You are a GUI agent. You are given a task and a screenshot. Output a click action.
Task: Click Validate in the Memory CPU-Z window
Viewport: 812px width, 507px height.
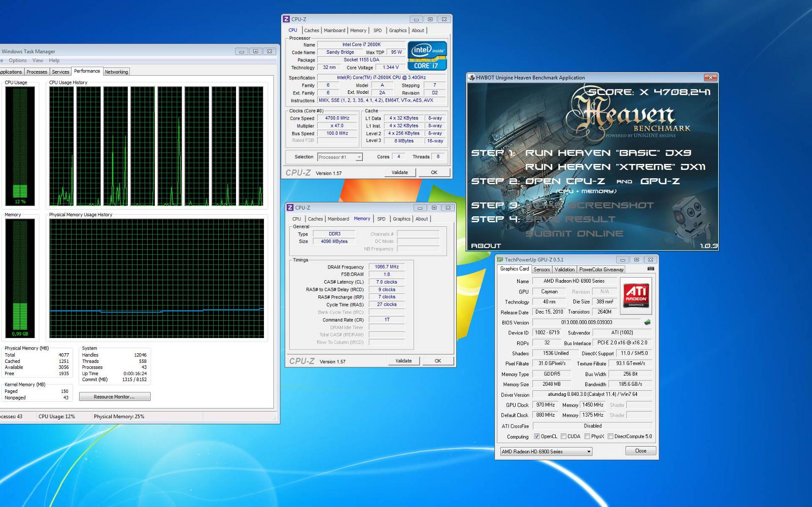[x=403, y=361]
